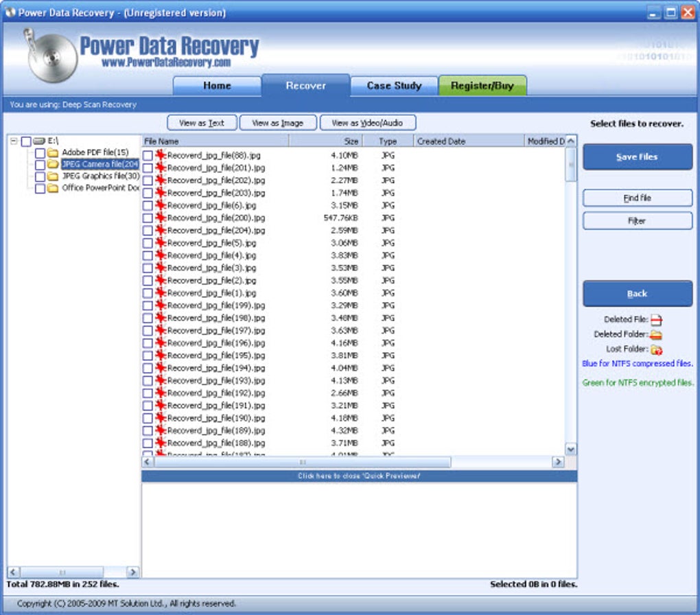Click the Adobe PDF file folder icon
Viewport: 700px width, 615px height.
click(x=53, y=153)
